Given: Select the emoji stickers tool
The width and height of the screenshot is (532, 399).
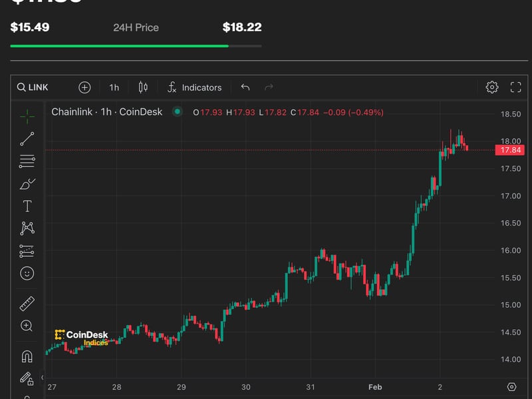Looking at the screenshot, I should 27,275.
